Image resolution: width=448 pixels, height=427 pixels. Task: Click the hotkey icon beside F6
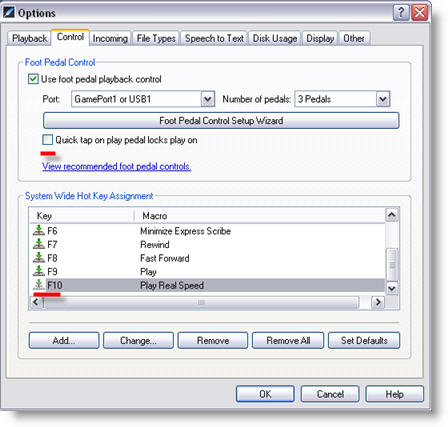pos(39,230)
